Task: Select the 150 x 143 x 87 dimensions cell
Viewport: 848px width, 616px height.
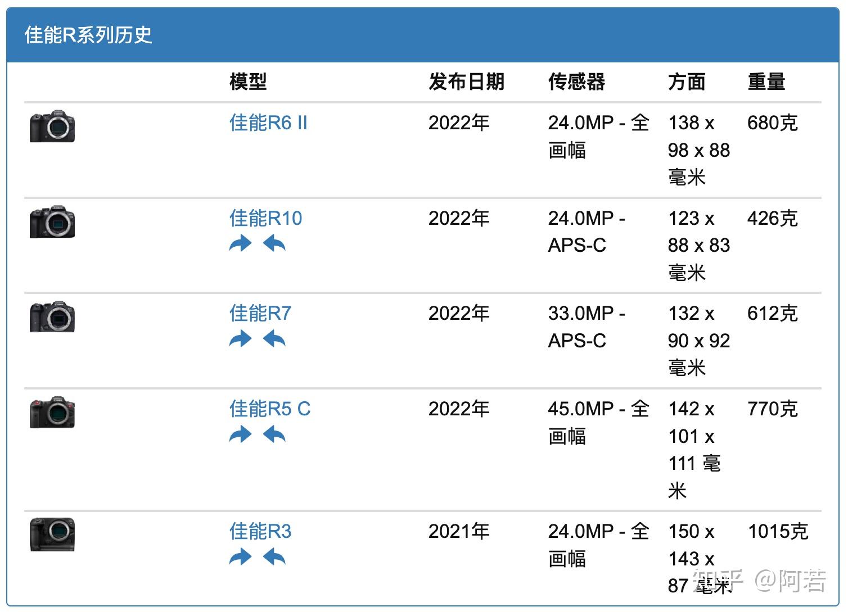Action: point(700,559)
